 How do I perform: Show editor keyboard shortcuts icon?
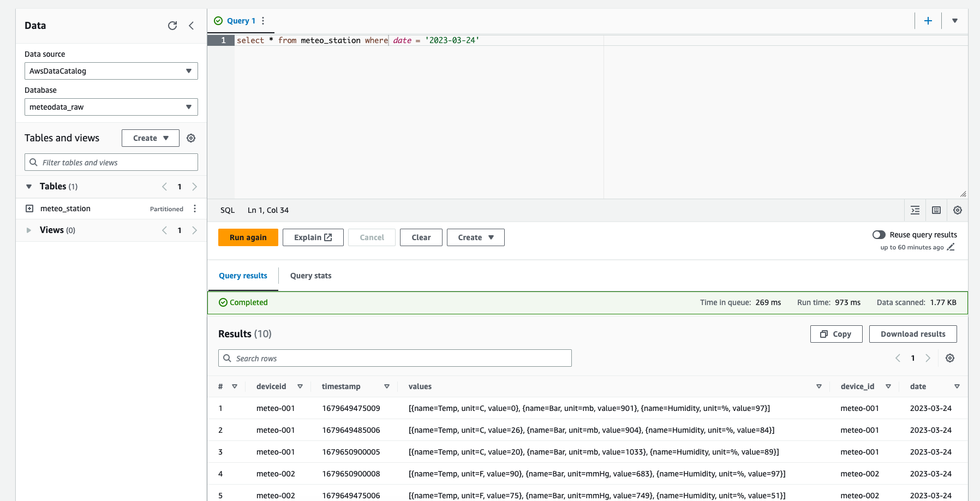point(936,210)
